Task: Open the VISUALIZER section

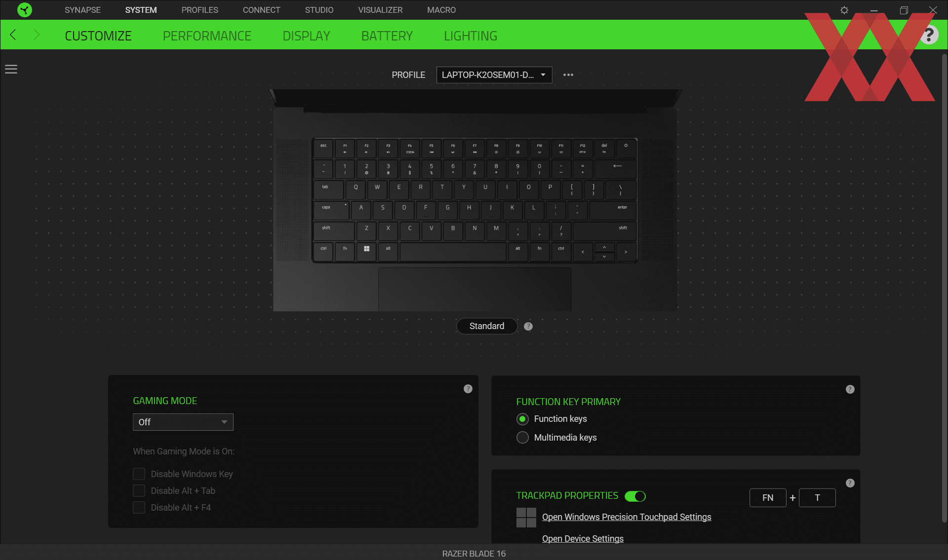Action: point(380,9)
